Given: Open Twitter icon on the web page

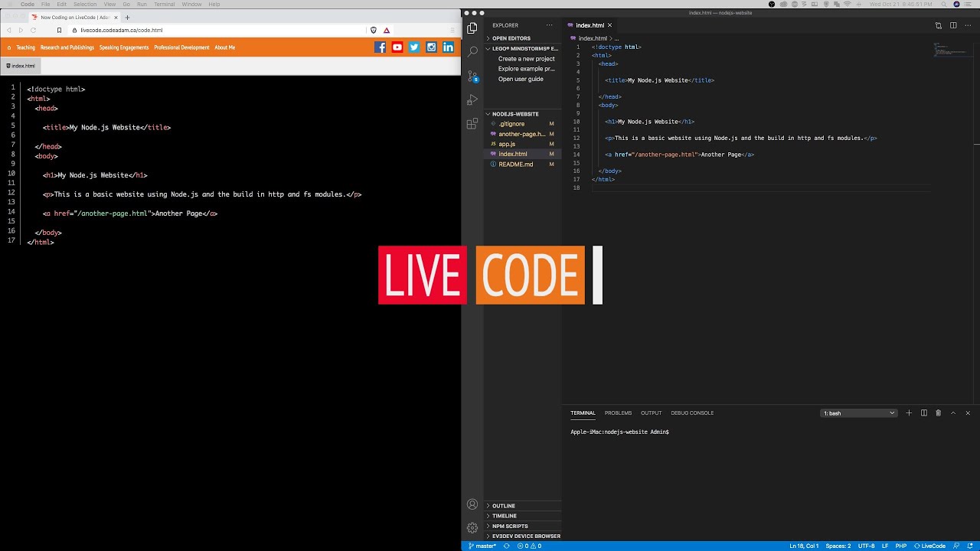Looking at the screenshot, I should coord(414,47).
